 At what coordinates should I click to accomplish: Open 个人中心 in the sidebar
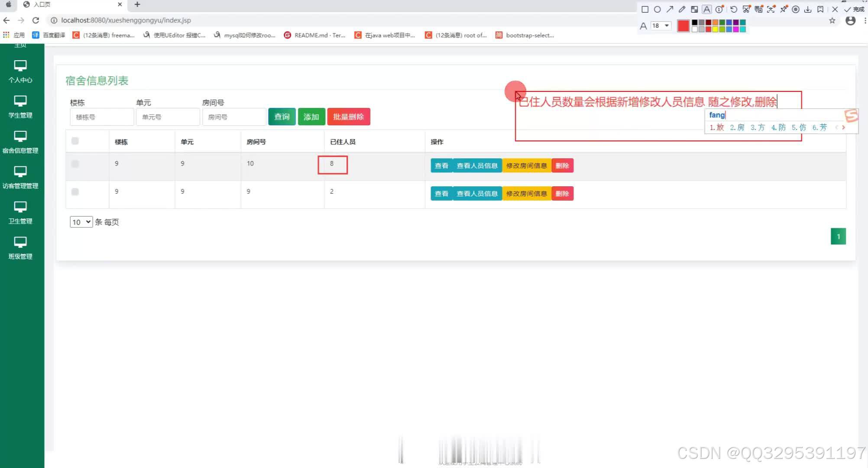(x=20, y=71)
